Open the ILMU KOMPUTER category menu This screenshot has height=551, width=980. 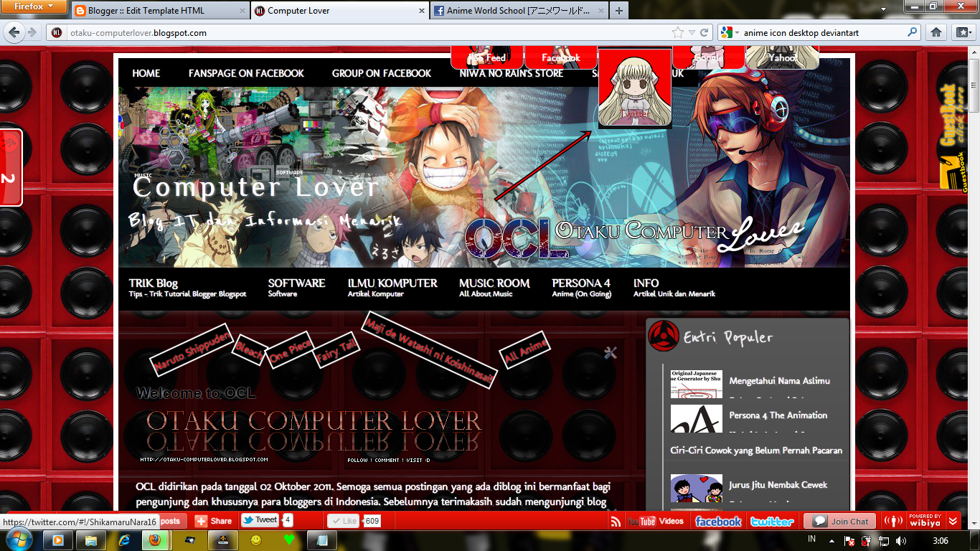click(x=392, y=288)
